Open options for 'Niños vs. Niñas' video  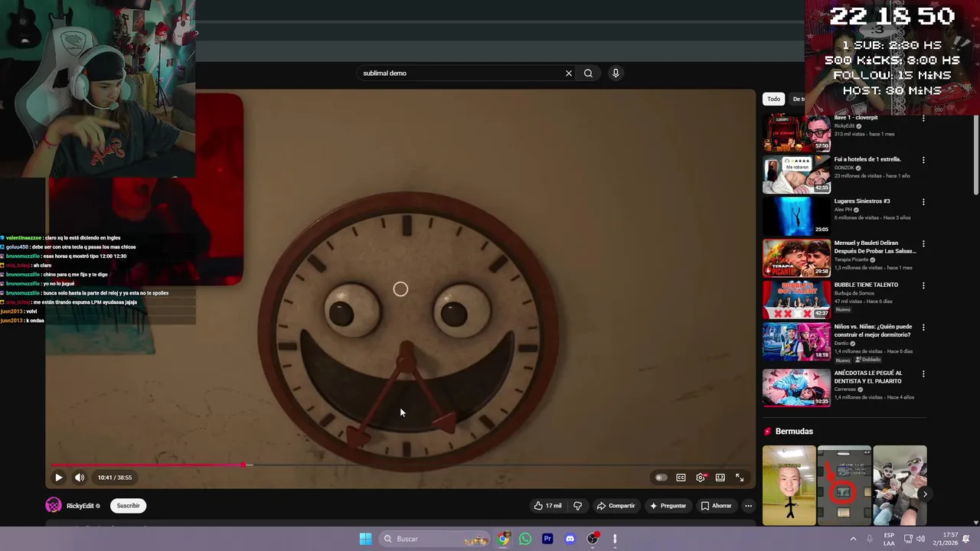point(923,327)
